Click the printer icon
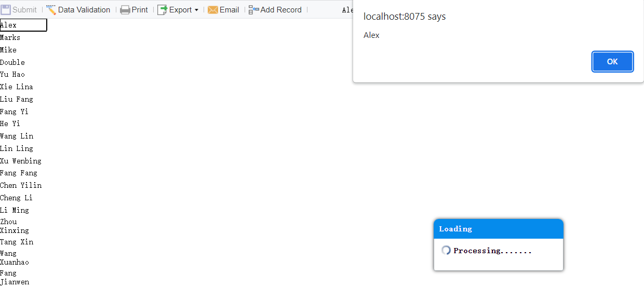Screen dimensions: 644x289 pos(125,10)
